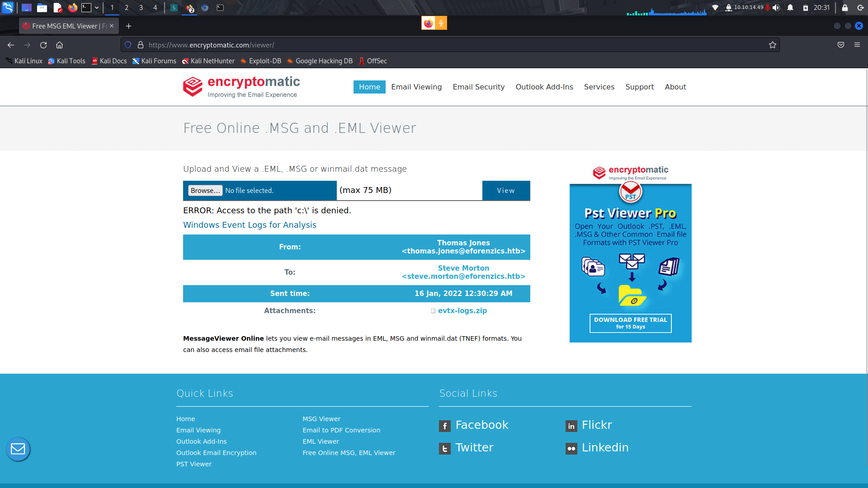Open the evtx-logs.zip attachment link

[x=462, y=311]
